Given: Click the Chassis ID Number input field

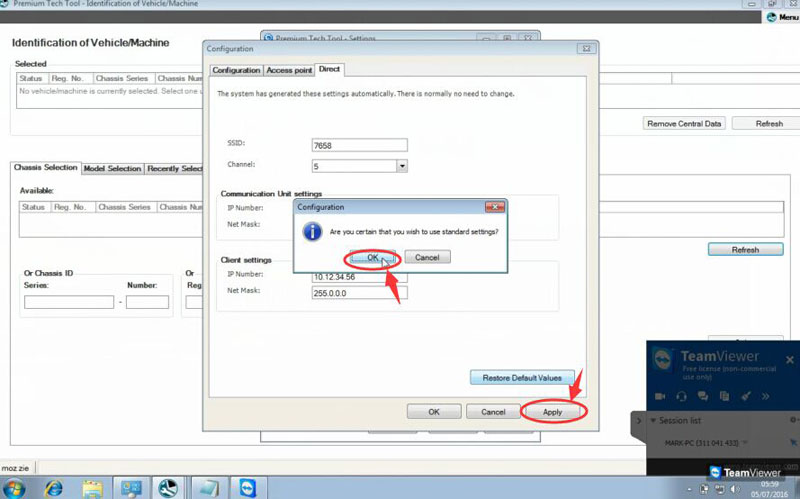Looking at the screenshot, I should (147, 302).
